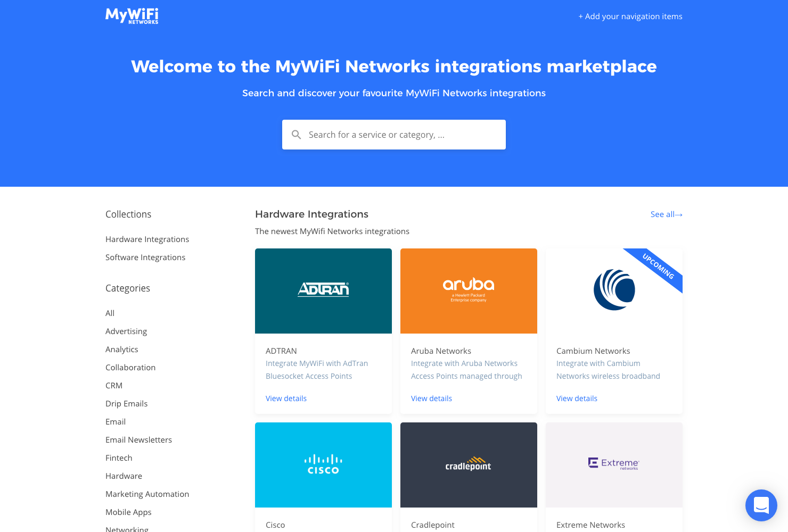Screen dimensions: 788x532
Task: Click into the service search field
Action: point(394,135)
